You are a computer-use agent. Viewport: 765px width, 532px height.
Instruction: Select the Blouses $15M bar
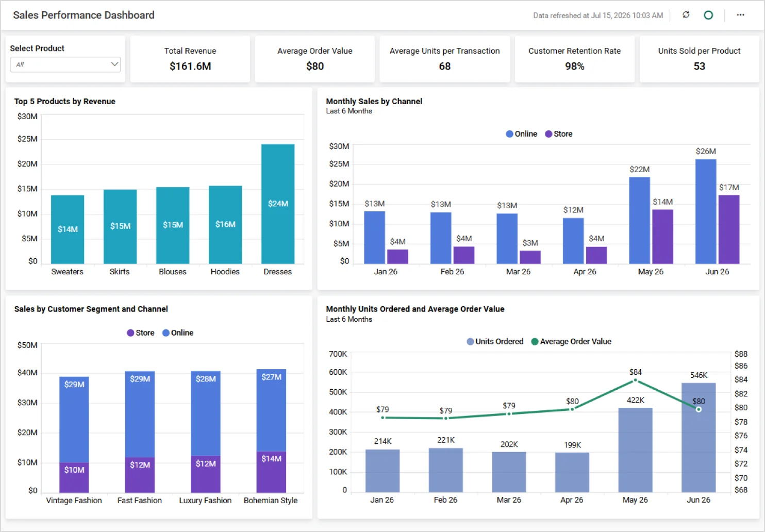coord(173,225)
